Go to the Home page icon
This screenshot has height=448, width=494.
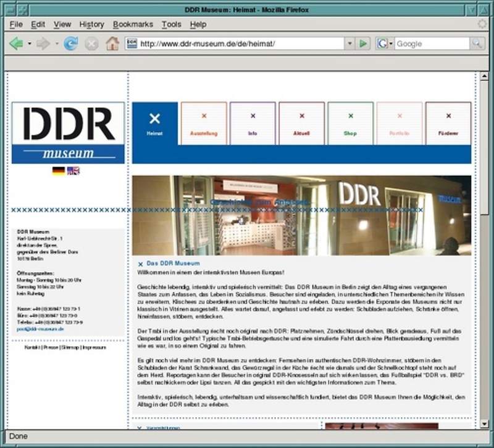112,43
